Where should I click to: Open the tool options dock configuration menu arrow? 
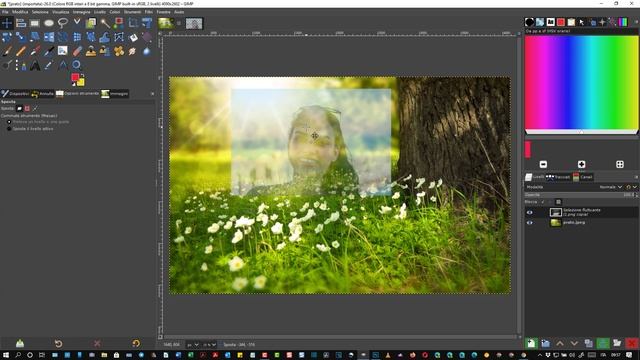152,94
